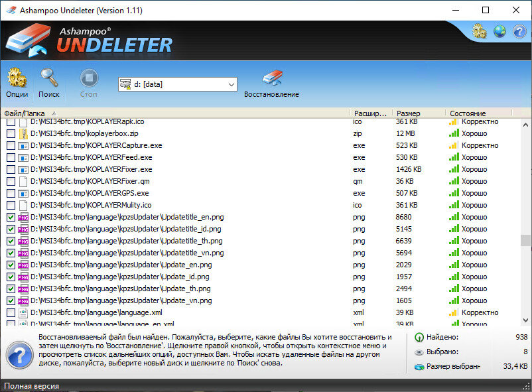The width and height of the screenshot is (532, 392).
Task: Click exe icon next to KOPLAYERCapture.exe
Action: click(x=23, y=146)
